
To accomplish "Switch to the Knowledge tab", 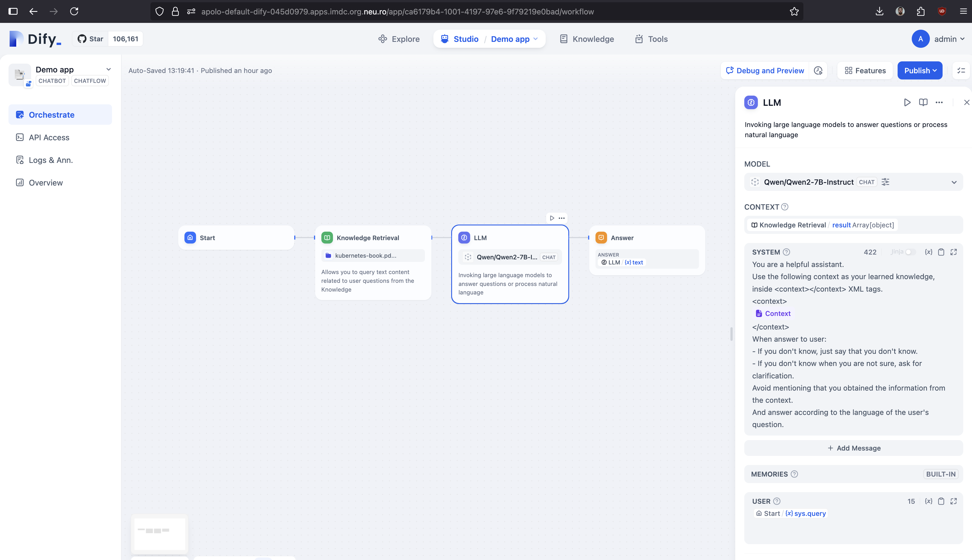I will click(x=587, y=39).
